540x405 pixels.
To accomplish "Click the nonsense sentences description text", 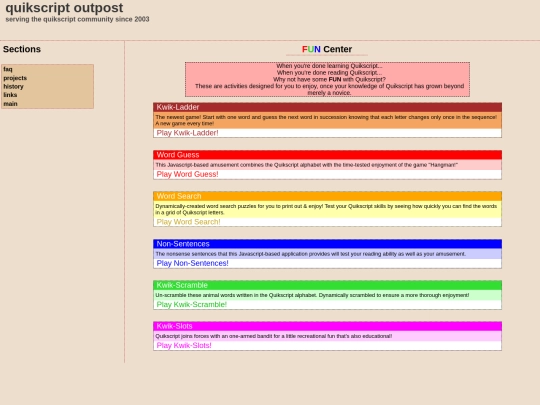I will coord(310,254).
